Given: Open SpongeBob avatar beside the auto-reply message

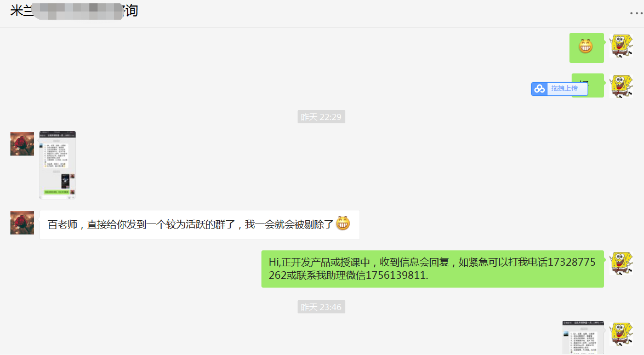Looking at the screenshot, I should [x=621, y=264].
